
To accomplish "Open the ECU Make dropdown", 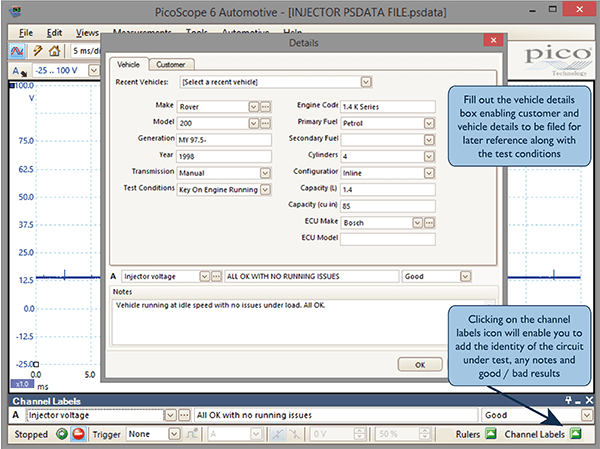I will [x=417, y=223].
